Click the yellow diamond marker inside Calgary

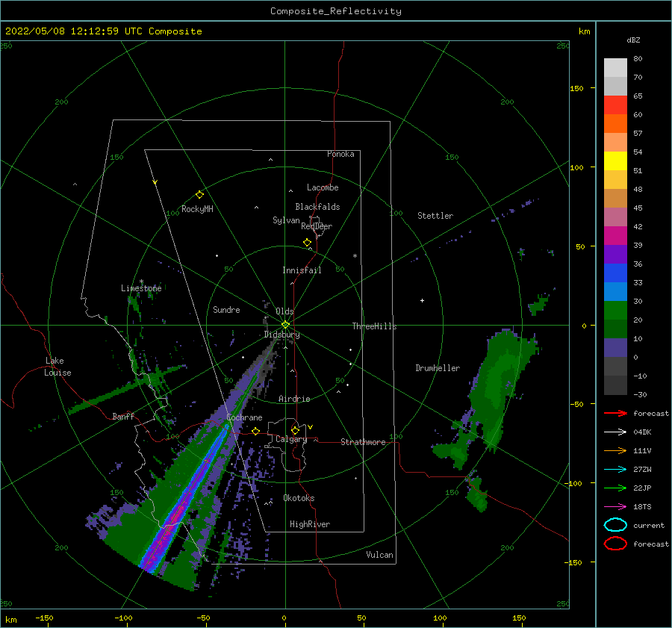point(295,430)
